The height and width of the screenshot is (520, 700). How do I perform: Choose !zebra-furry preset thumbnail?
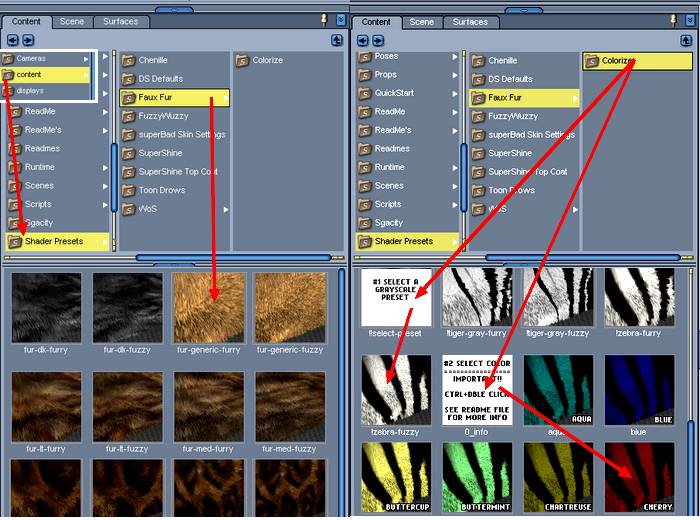(x=639, y=297)
